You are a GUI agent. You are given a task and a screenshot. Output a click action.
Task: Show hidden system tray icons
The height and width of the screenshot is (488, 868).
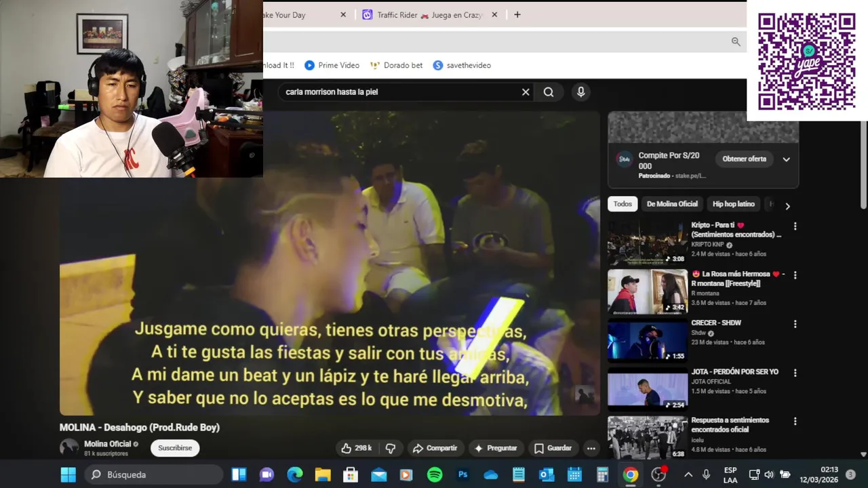[688, 474]
